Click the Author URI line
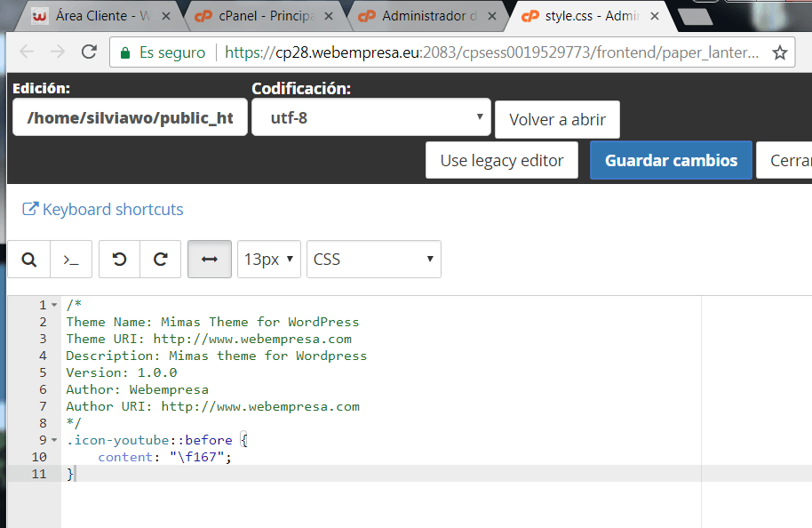This screenshot has width=812, height=528. tap(213, 407)
